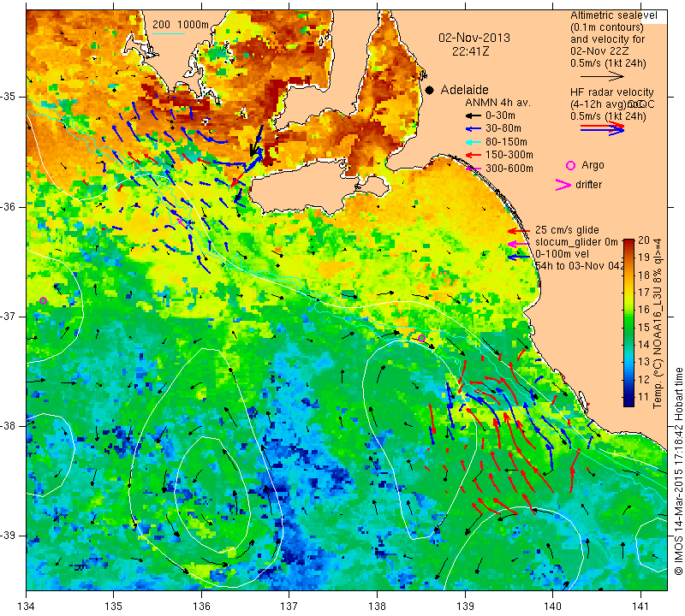685x616 pixels.
Task: Click the longitude axis label '134'
Action: click(x=27, y=607)
